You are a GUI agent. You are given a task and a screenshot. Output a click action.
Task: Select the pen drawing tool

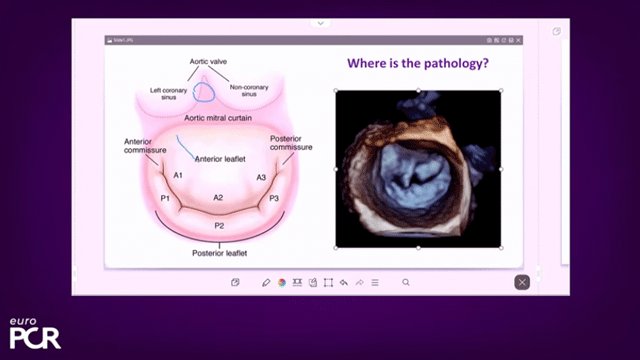(x=266, y=282)
